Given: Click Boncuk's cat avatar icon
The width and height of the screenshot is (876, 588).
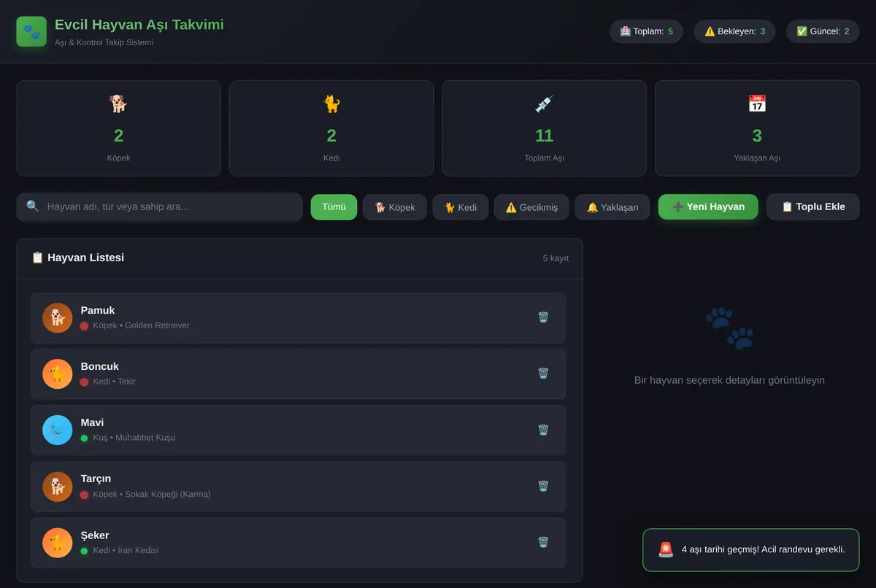Looking at the screenshot, I should pos(58,374).
